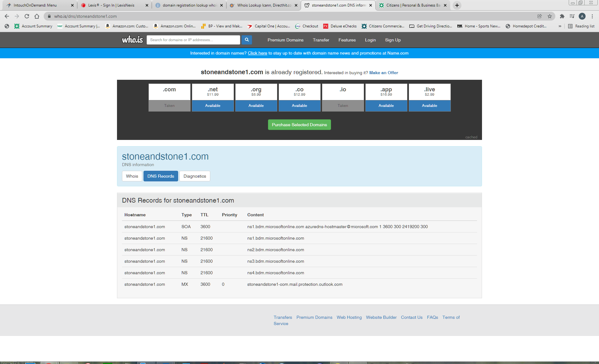Close the IntouchOnDemand: Menu tab
599x364 pixels.
[72, 5]
